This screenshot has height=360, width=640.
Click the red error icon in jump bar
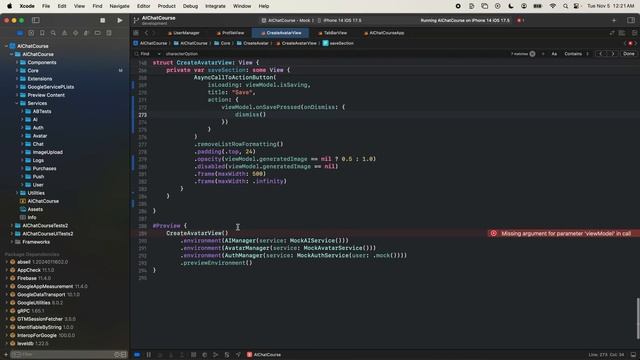click(x=630, y=43)
